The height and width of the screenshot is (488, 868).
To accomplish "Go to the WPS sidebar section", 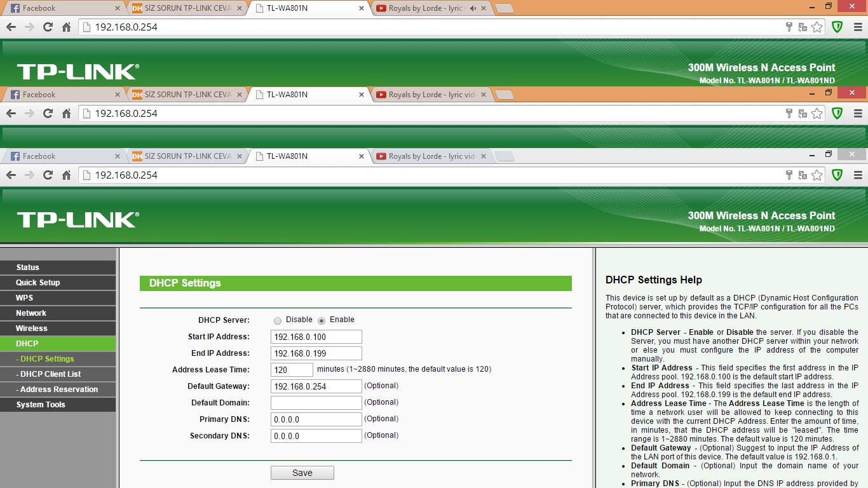I will tap(58, 298).
